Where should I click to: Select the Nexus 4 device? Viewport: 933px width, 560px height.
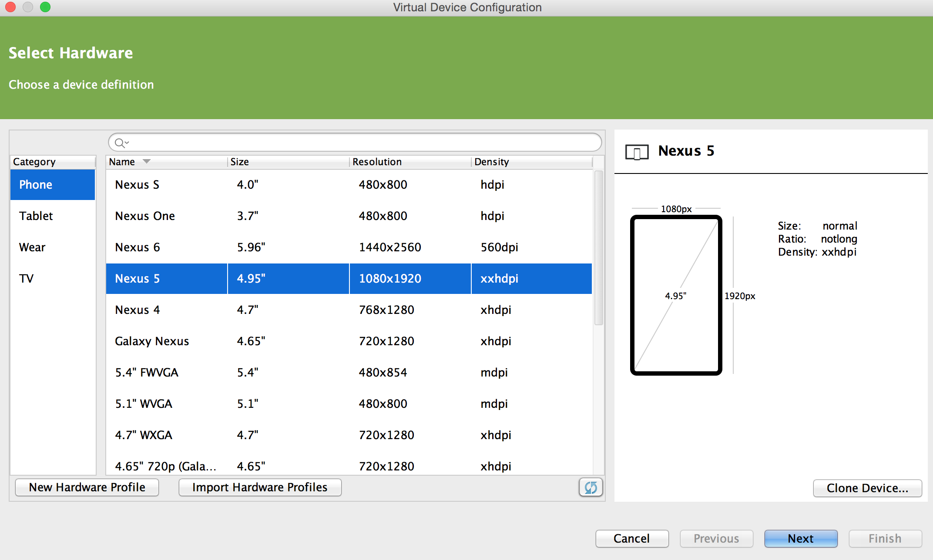tap(349, 310)
